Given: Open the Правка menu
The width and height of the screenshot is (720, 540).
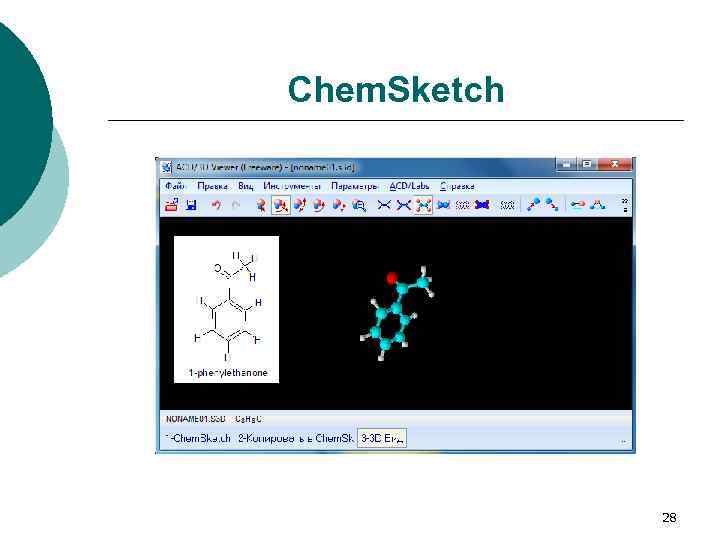Looking at the screenshot, I should (212, 186).
